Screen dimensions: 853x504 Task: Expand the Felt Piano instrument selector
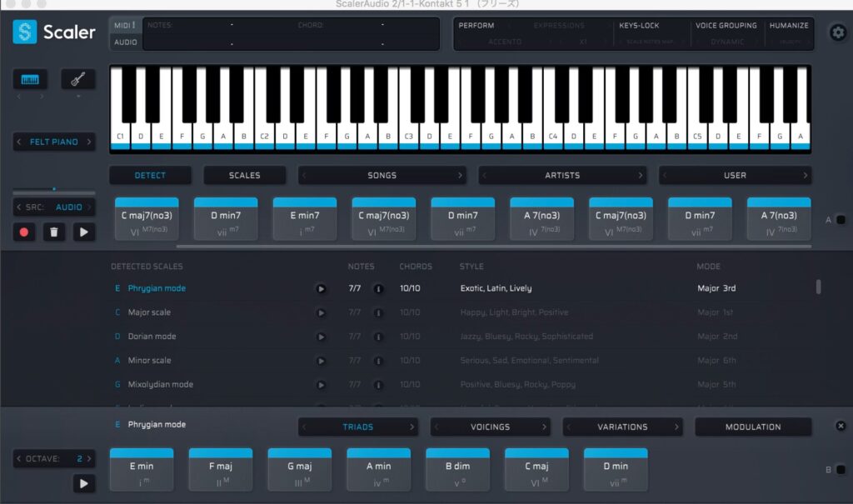pyautogui.click(x=54, y=142)
